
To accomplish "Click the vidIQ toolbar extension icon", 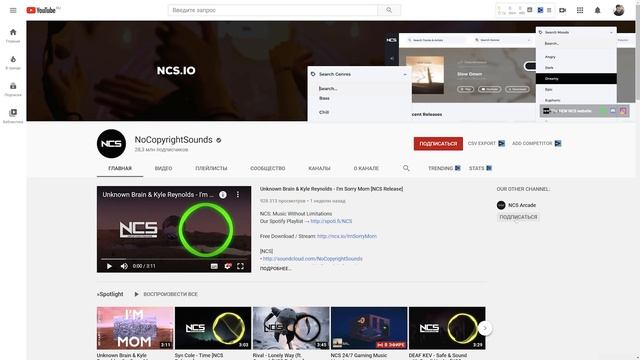I will click(540, 10).
